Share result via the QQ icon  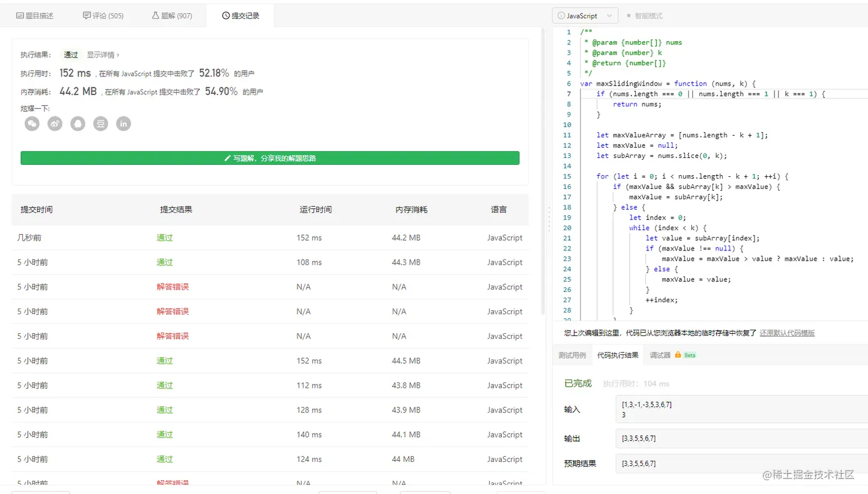point(78,123)
